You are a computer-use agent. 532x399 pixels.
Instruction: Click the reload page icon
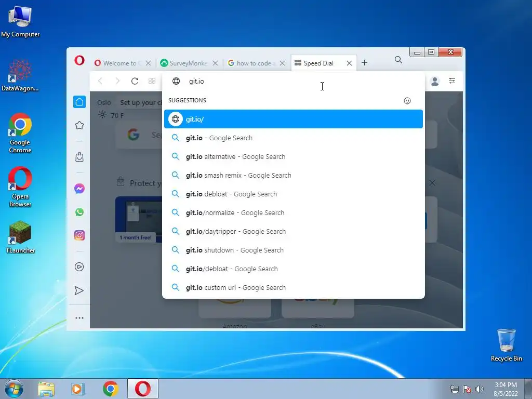pos(135,81)
